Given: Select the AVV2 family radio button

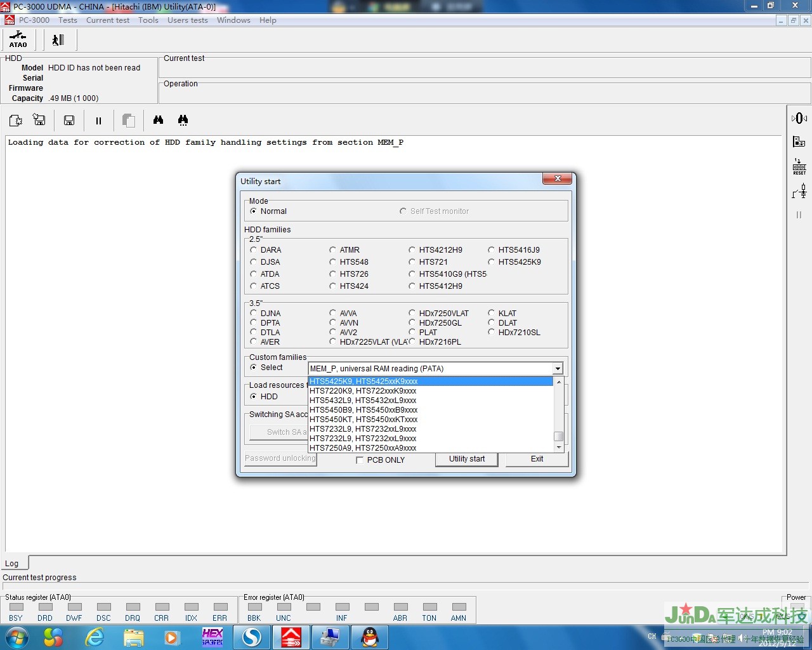Looking at the screenshot, I should point(333,333).
